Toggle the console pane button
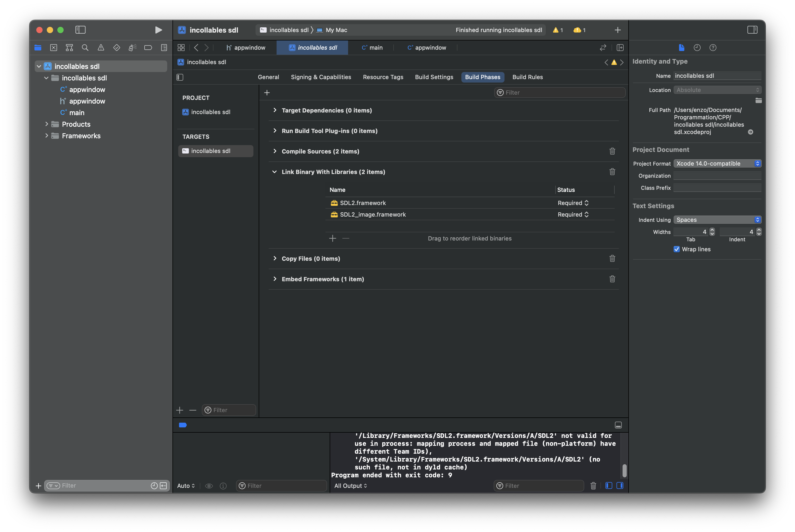 pos(620,485)
